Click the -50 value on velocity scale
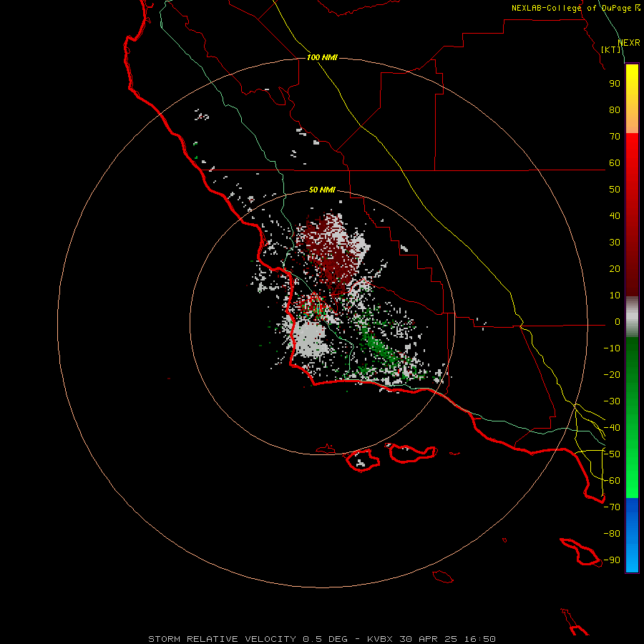644x644 pixels. [x=612, y=454]
